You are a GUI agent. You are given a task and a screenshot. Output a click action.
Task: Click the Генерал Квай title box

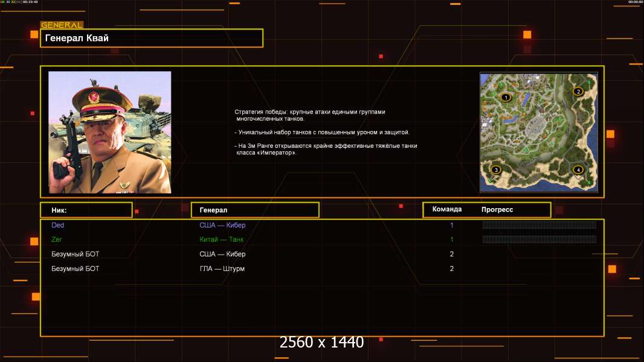151,38
